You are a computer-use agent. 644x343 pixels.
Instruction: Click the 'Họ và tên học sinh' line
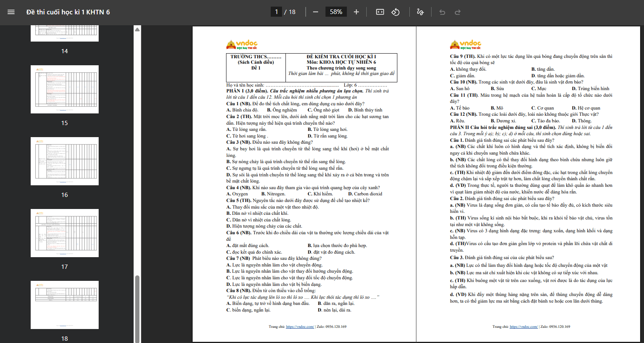pos(307,85)
